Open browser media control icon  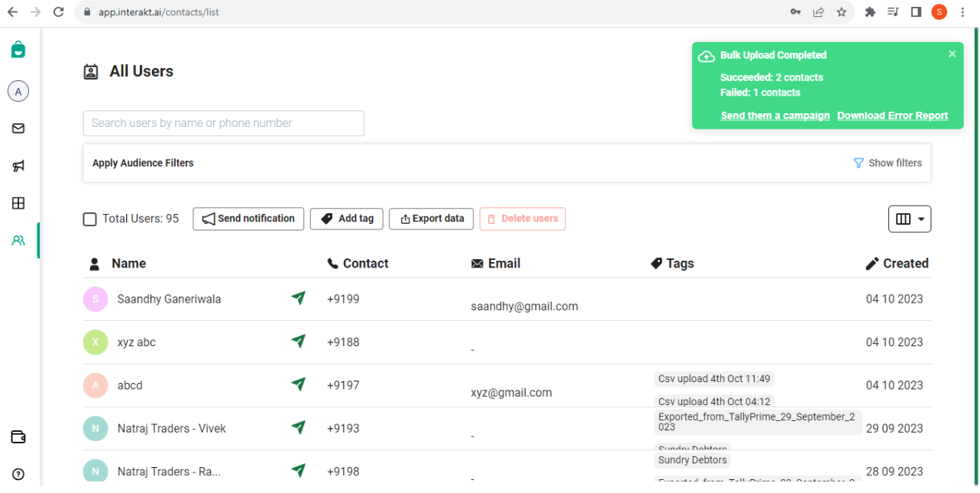(x=892, y=12)
